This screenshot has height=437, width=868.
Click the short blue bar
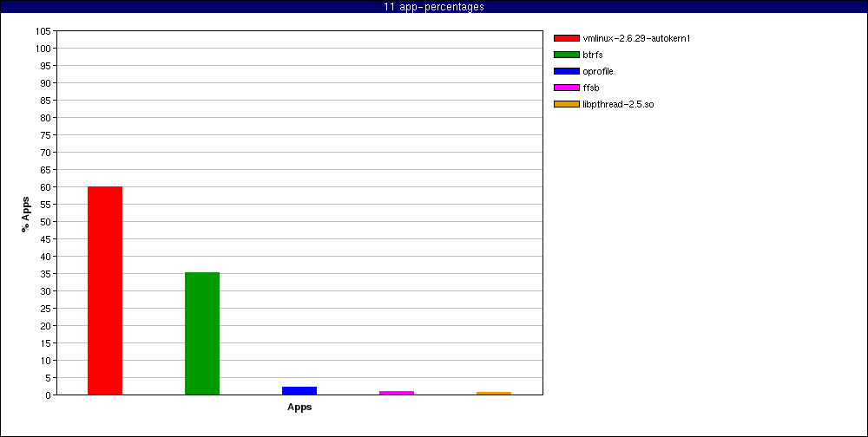(x=299, y=391)
